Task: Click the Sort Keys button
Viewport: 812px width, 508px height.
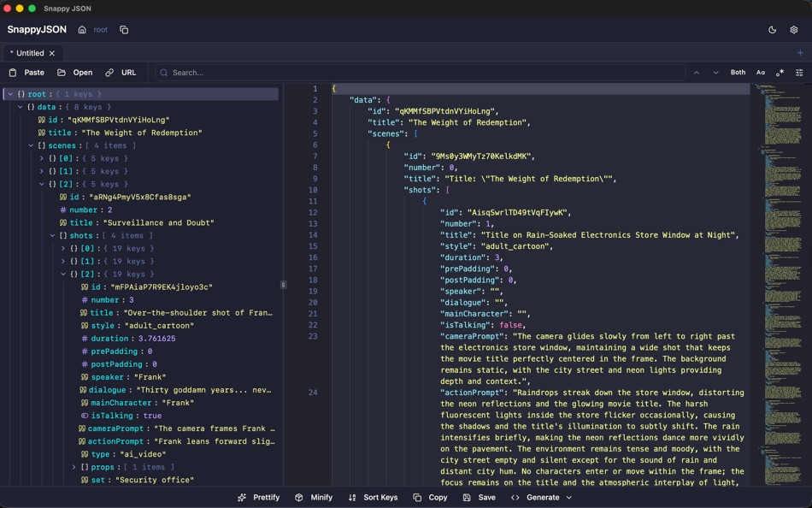Action: 373,497
